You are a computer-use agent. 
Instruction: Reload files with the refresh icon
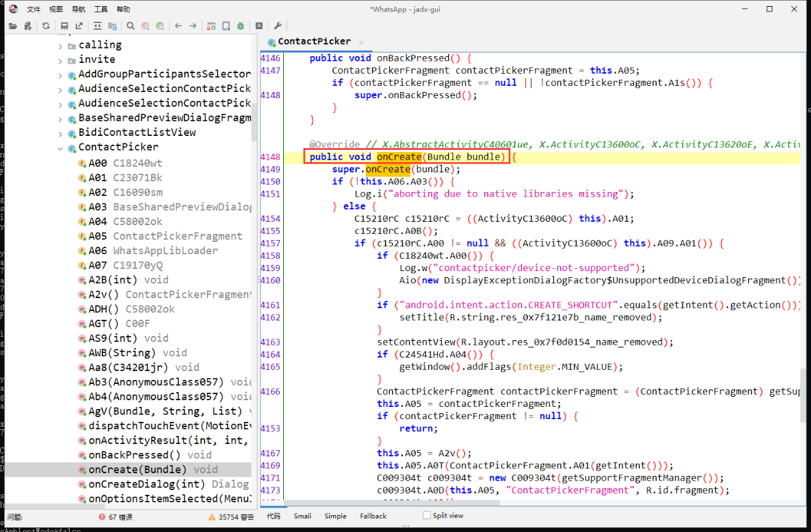(x=46, y=26)
